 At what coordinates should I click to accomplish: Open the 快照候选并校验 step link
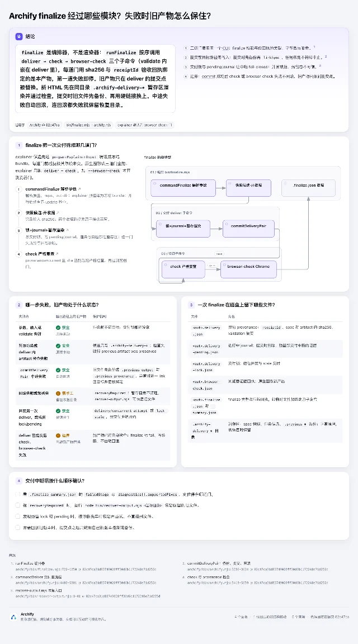(x=41, y=213)
